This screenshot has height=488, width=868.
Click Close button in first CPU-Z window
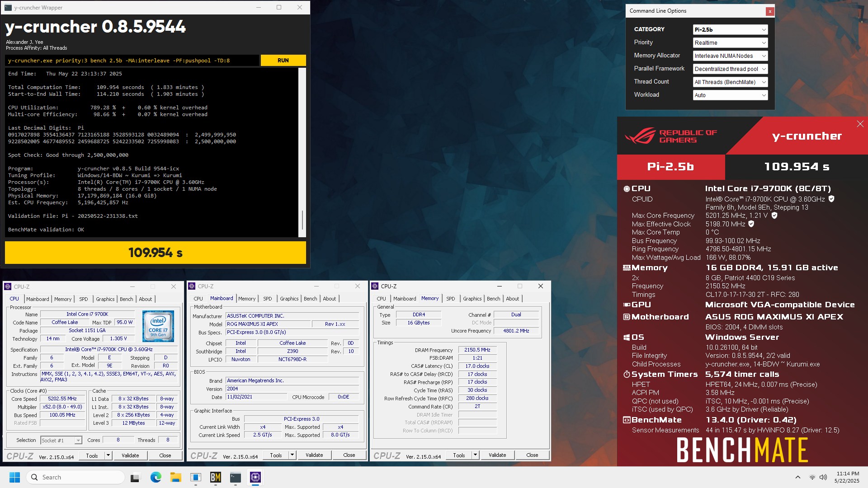pos(165,455)
